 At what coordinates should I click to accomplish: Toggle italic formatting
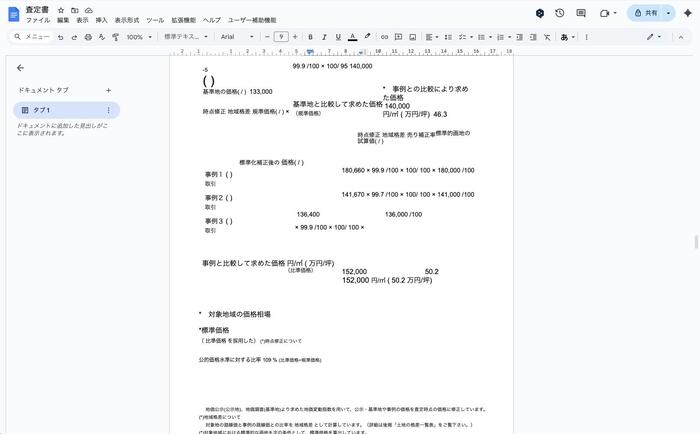click(324, 37)
